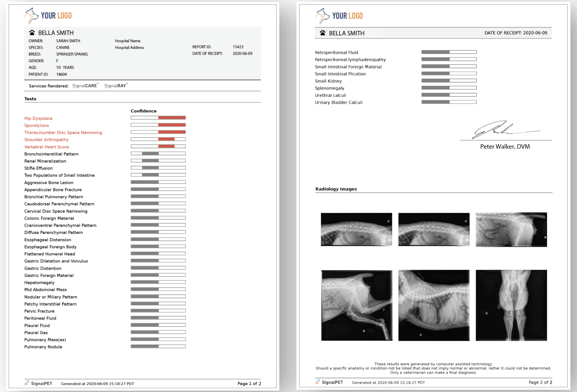577x392 pixels.
Task: Select the Stifle Effusion row label
Action: (38, 168)
